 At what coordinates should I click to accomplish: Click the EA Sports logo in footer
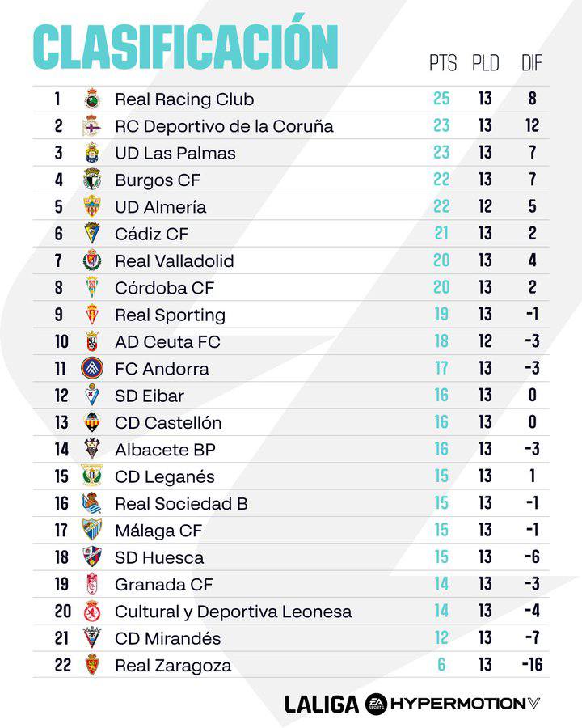376,704
